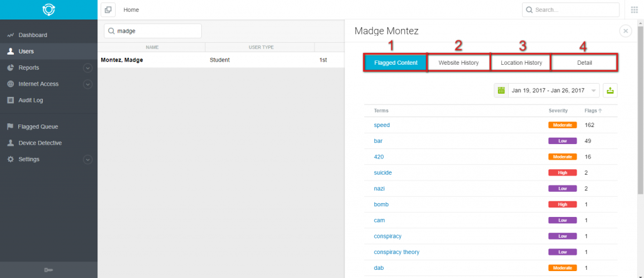Open the flagged term bar
Screen dimensions: 644x278
[x=378, y=141]
